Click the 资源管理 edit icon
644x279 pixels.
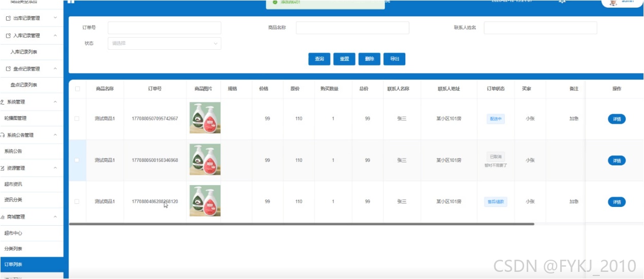coord(3,168)
